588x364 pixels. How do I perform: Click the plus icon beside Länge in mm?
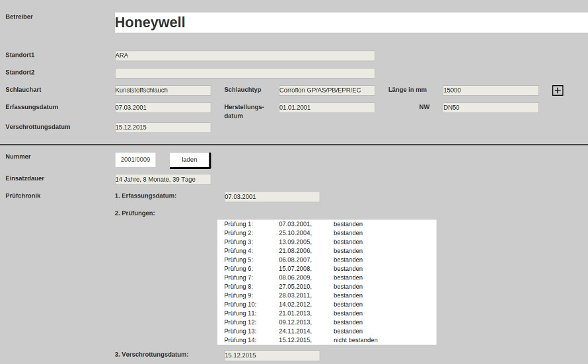coord(558,91)
